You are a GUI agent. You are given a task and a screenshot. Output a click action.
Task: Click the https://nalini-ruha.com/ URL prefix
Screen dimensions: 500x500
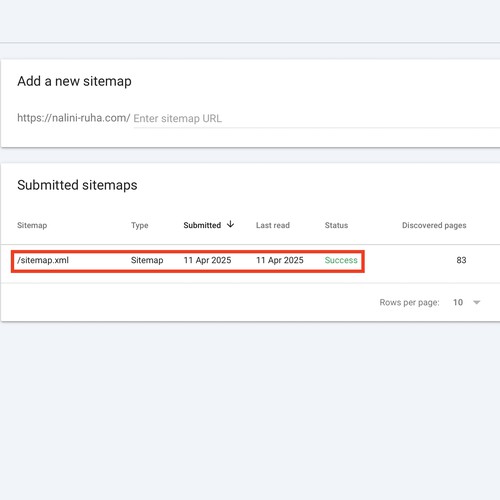[74, 118]
